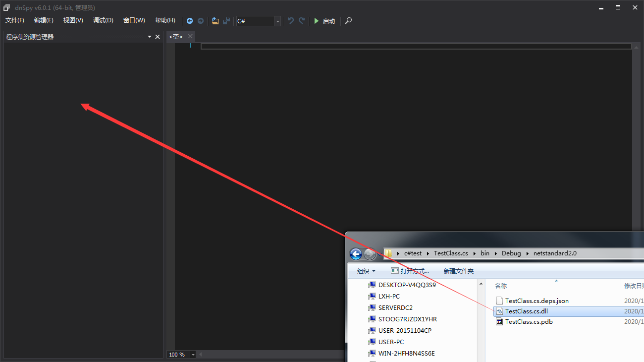Open the 窗口(W) menu
Viewport: 644px width, 362px height.
click(x=134, y=20)
